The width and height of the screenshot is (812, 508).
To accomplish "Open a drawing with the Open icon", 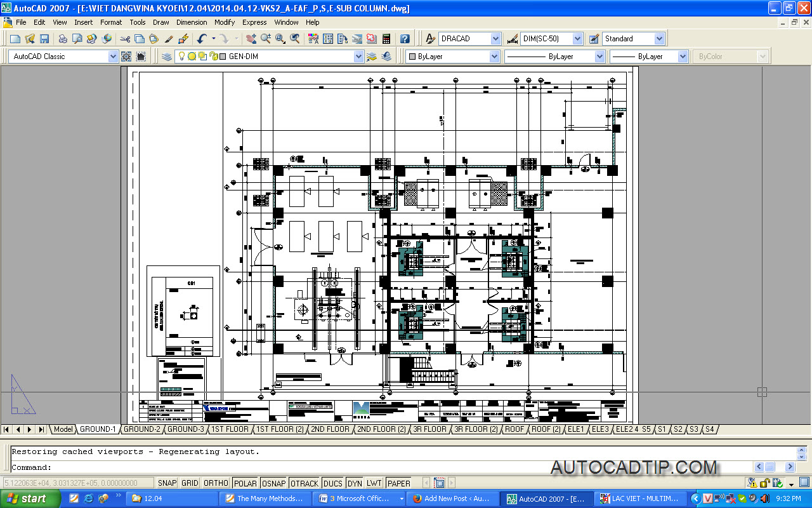I will point(30,39).
